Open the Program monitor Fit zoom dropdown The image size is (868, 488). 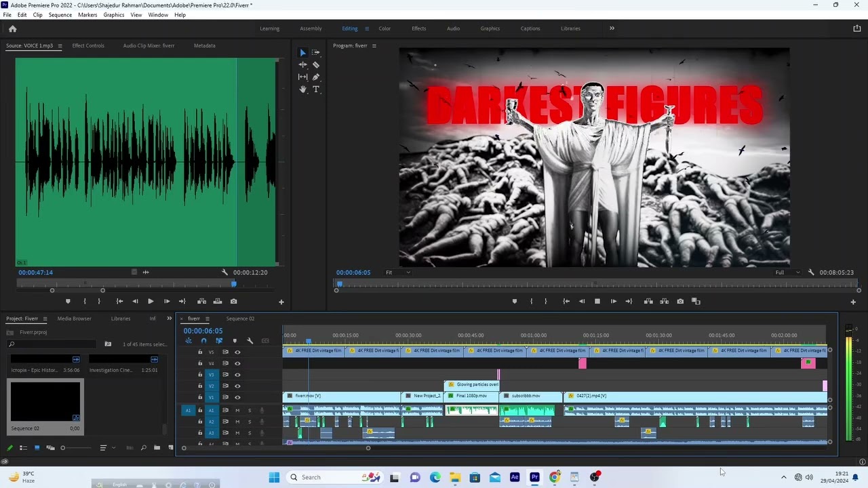[398, 272]
